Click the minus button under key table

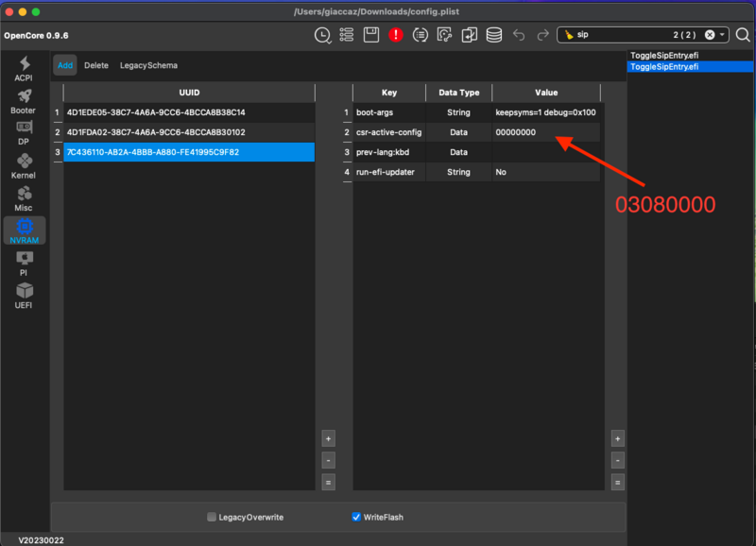click(x=617, y=460)
